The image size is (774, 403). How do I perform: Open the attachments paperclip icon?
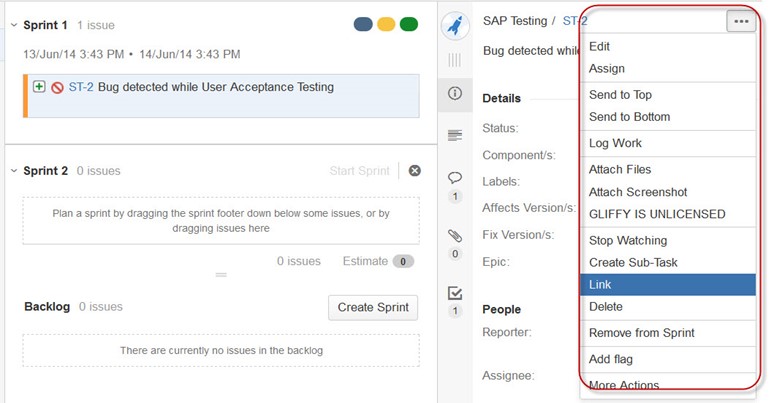(455, 236)
